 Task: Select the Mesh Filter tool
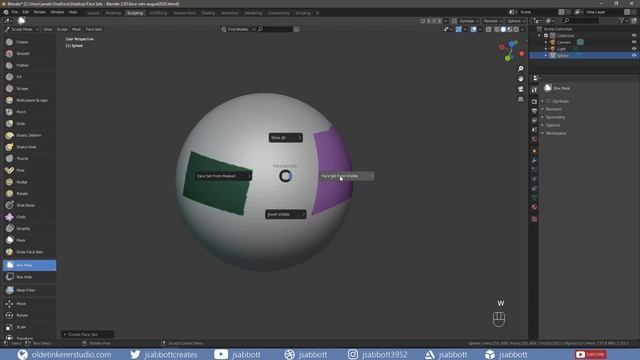tap(29, 290)
